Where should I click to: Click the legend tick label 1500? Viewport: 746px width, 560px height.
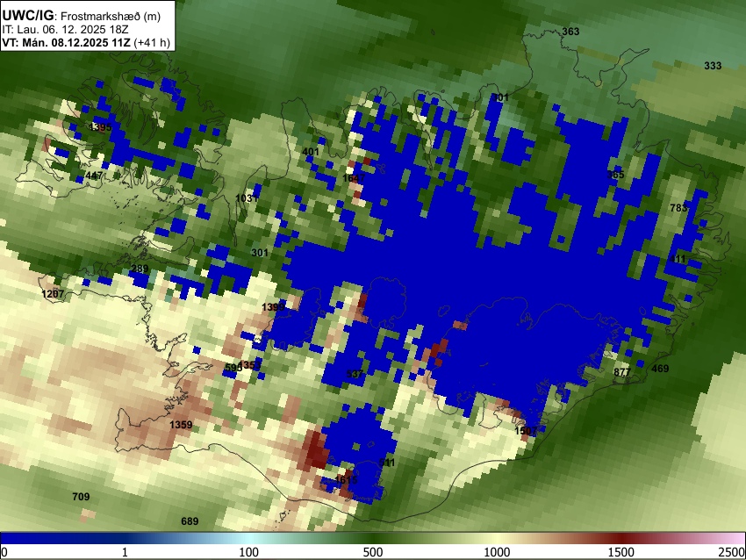click(x=621, y=552)
